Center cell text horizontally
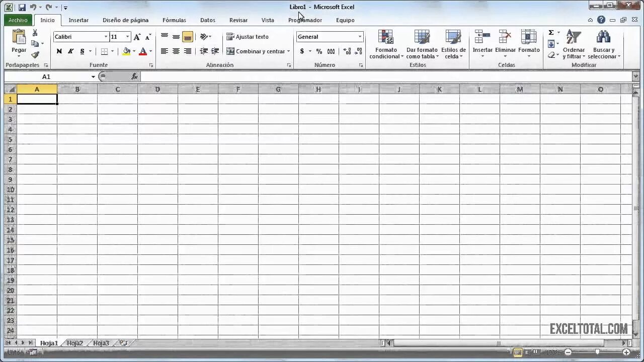The image size is (644, 362). 176,51
